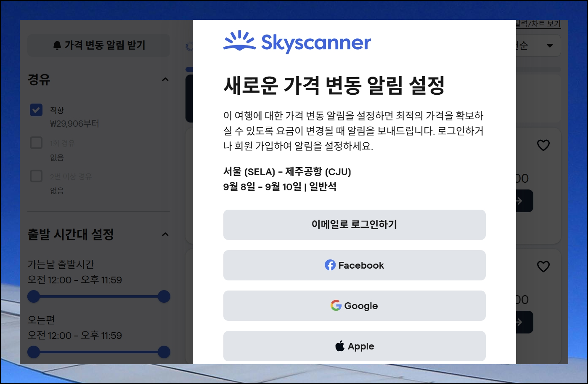Screen dimensions: 588x384
Task: Sign in with Google button
Action: point(354,305)
